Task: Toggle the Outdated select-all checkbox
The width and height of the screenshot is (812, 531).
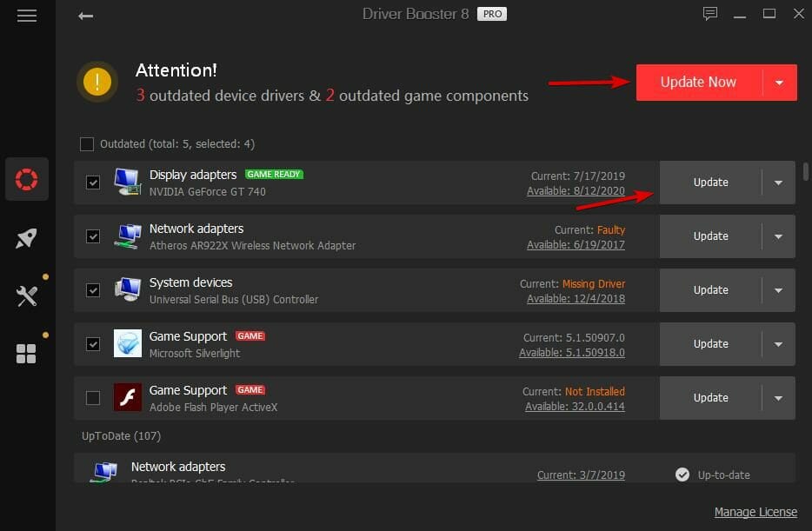Action: (87, 144)
